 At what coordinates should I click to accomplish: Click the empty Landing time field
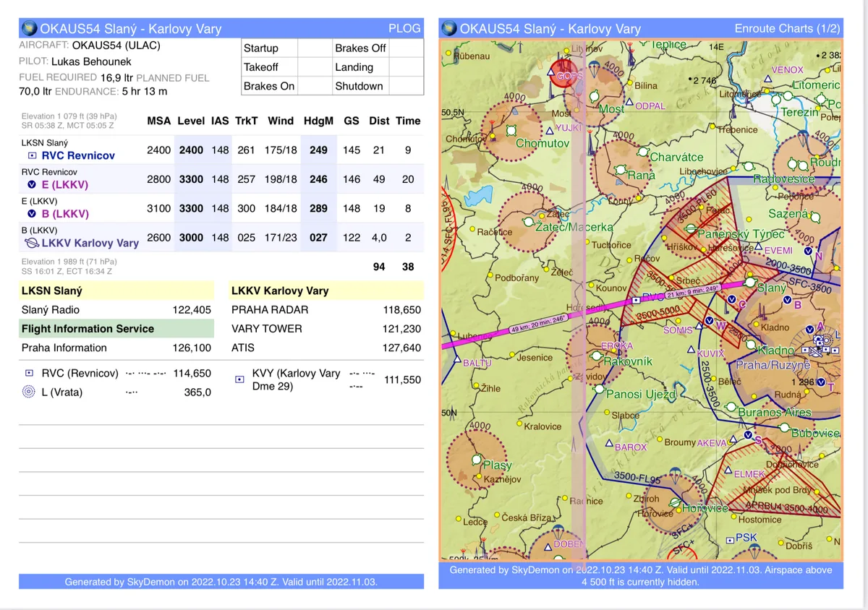point(406,67)
